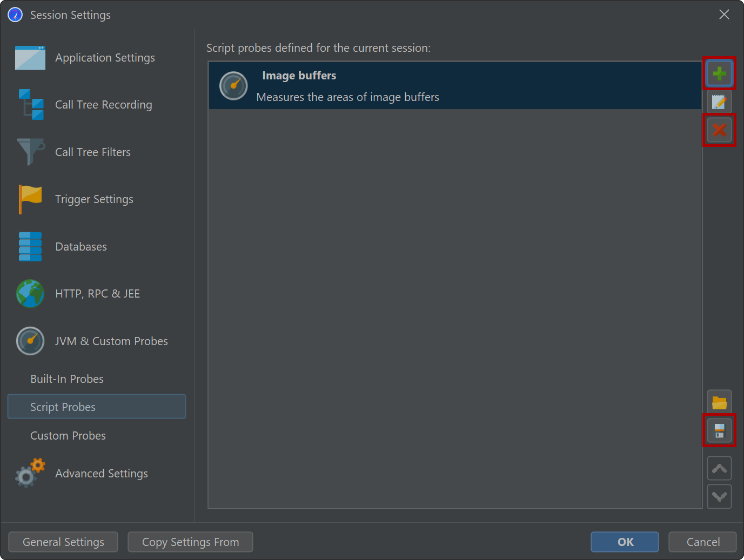Click the Application Settings window icon
Viewport: 744px width, 560px height.
click(x=30, y=58)
